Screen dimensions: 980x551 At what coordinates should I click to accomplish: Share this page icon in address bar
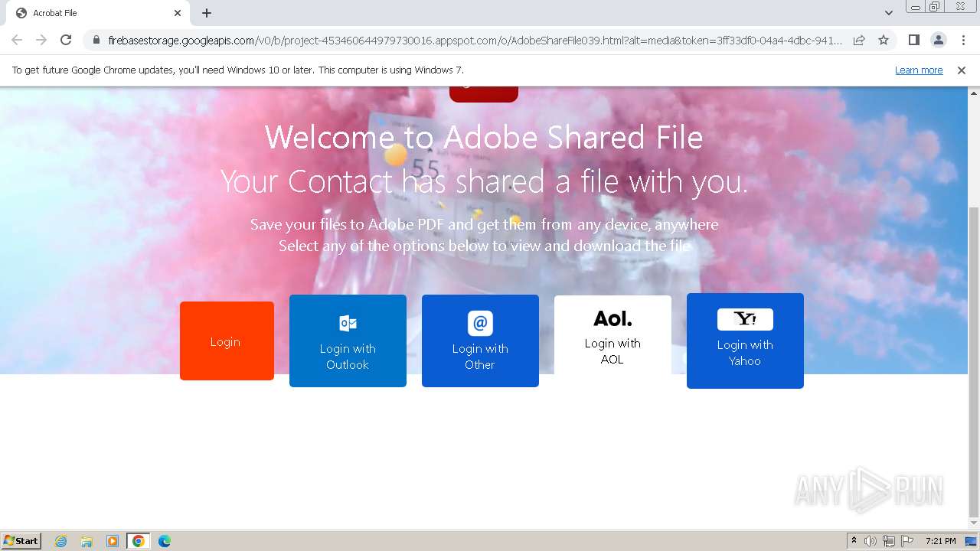click(859, 40)
